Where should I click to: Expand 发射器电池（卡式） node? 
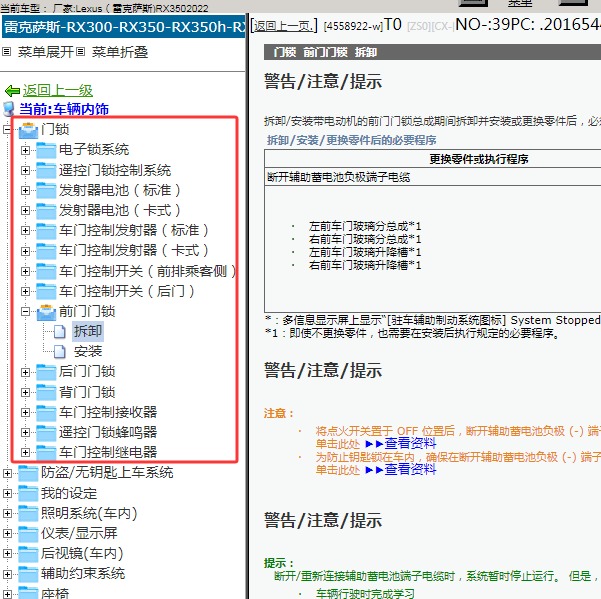[25, 210]
